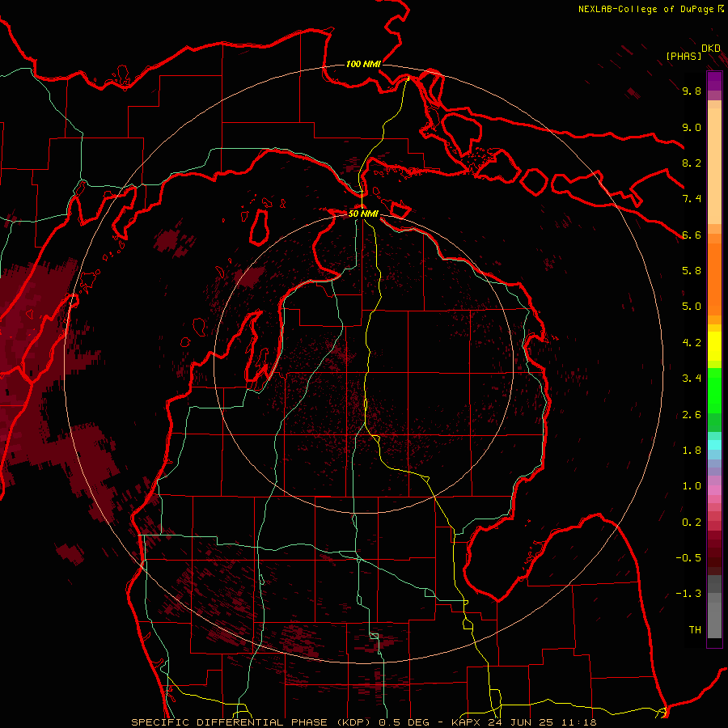
Task: Click the -0.5 legend value
Action: point(688,557)
